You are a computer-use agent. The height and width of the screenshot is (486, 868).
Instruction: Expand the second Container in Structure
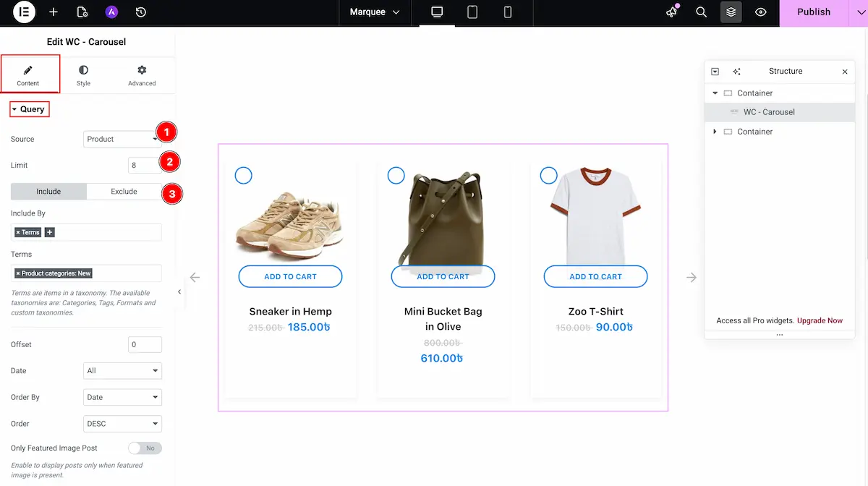click(715, 132)
